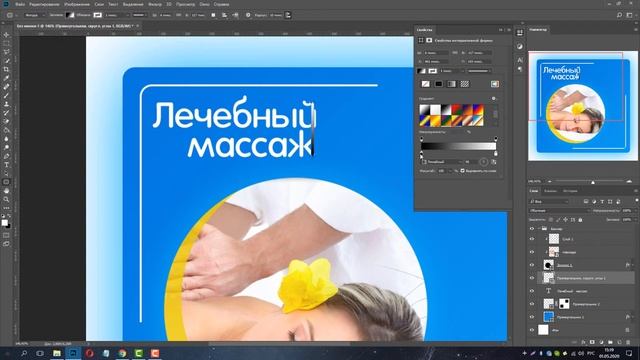Open path alignment icon in options bar
This screenshot has height=360, width=640.
click(224, 15)
